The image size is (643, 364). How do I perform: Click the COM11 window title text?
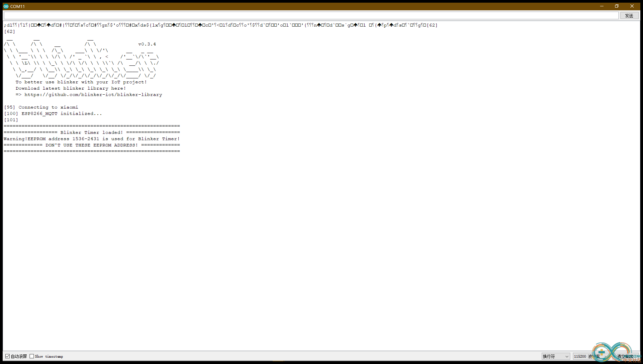click(18, 6)
